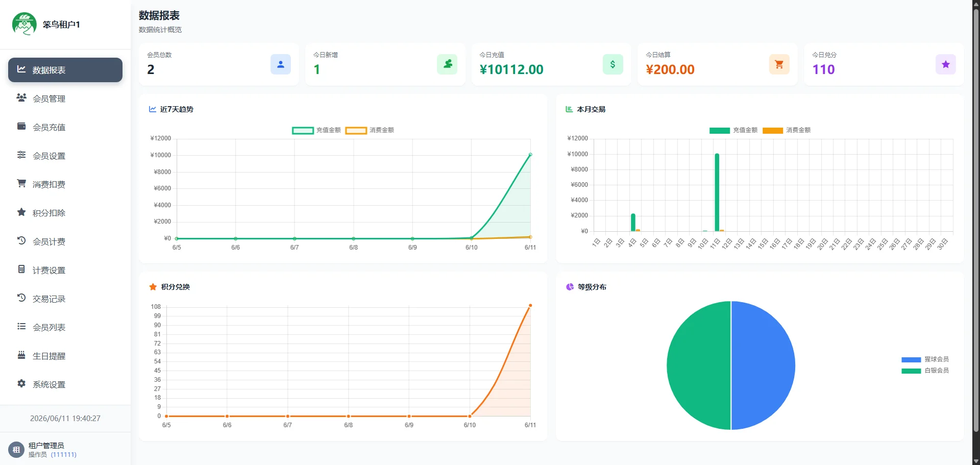
Task: Select 消费扣费 in the sidebar
Action: 65,184
